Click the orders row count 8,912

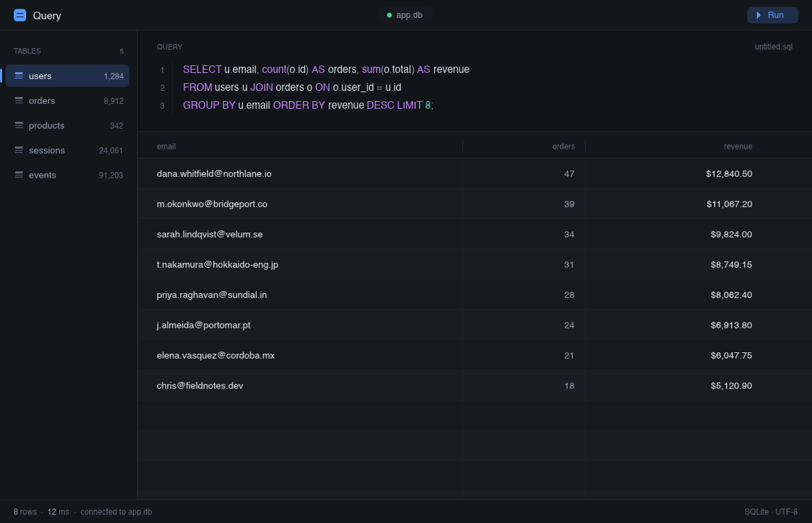[x=114, y=101]
